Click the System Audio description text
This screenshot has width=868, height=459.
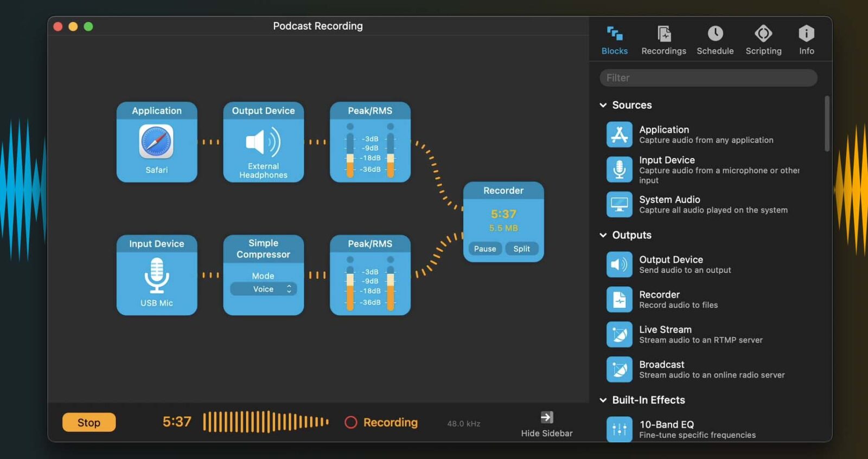coord(713,210)
